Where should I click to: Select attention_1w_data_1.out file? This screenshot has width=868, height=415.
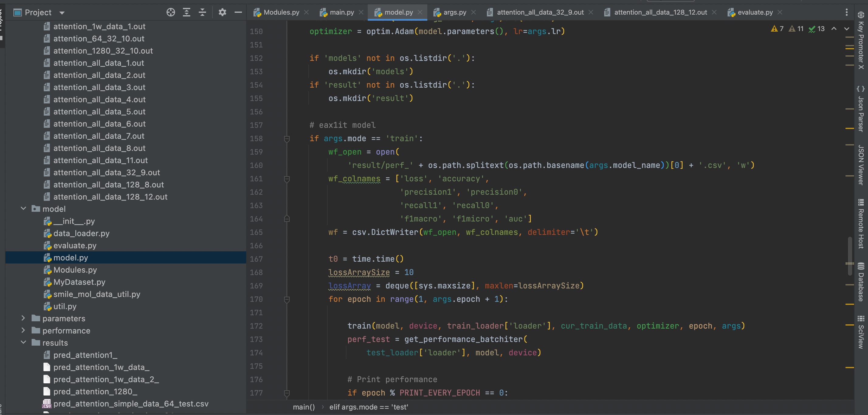click(x=99, y=26)
